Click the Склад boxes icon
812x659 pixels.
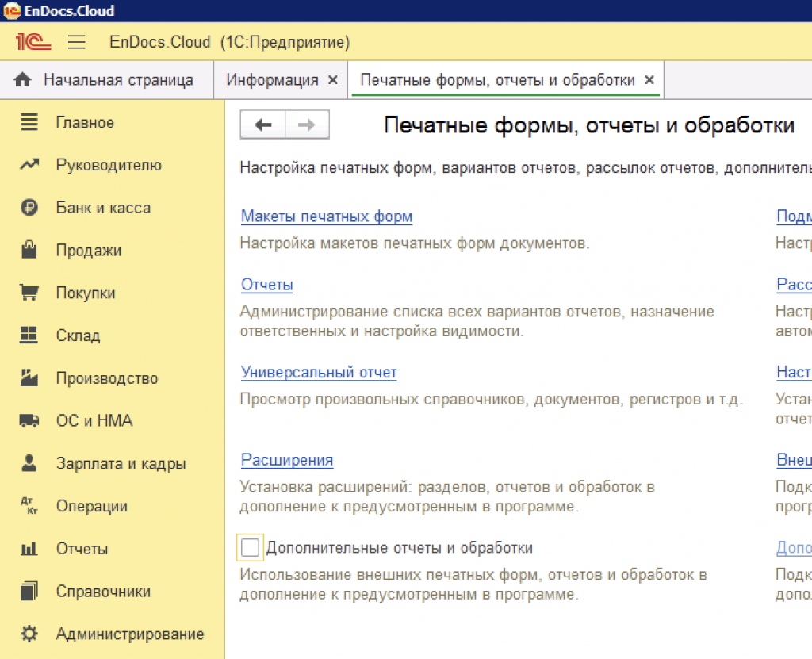point(29,335)
